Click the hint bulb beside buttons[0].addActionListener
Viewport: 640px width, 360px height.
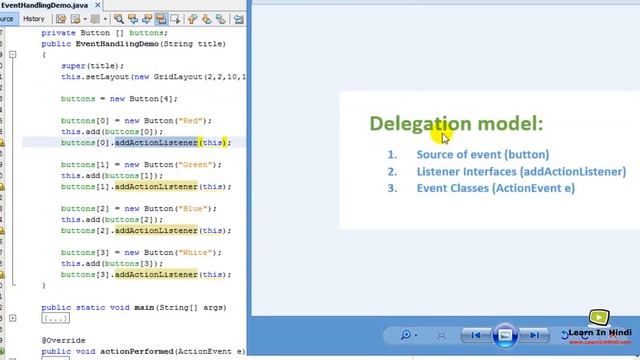2,142
